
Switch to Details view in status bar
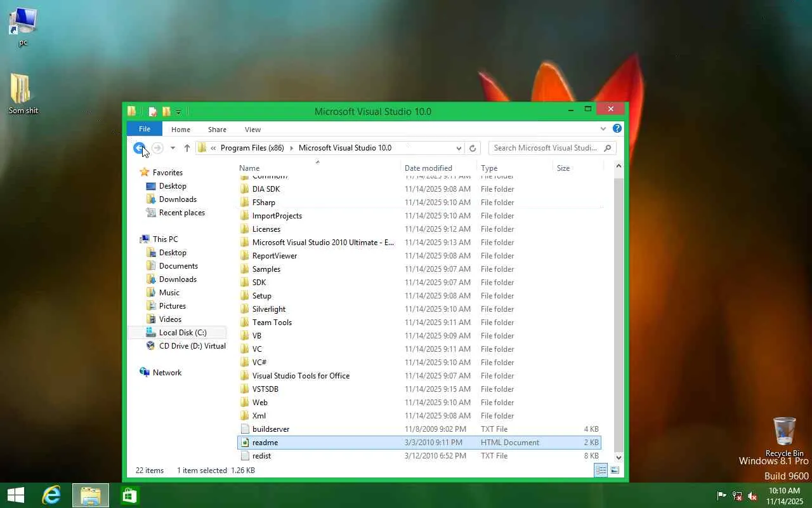pyautogui.click(x=600, y=470)
